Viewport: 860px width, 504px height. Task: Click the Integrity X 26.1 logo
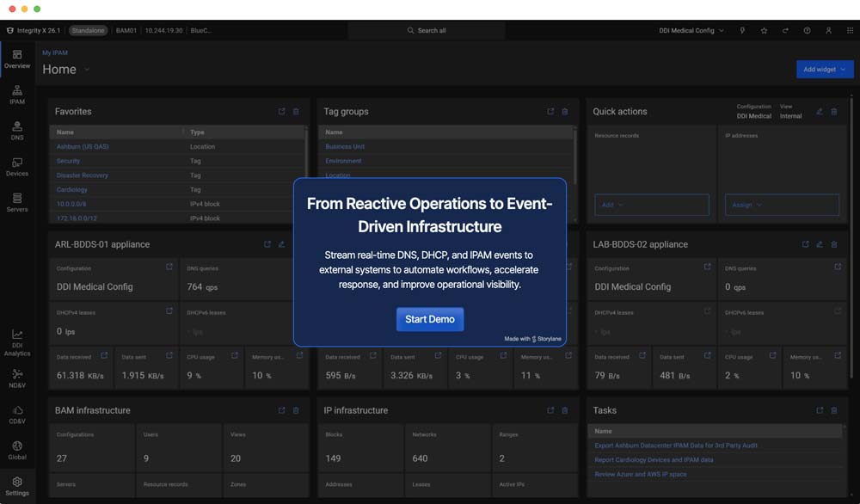[34, 31]
